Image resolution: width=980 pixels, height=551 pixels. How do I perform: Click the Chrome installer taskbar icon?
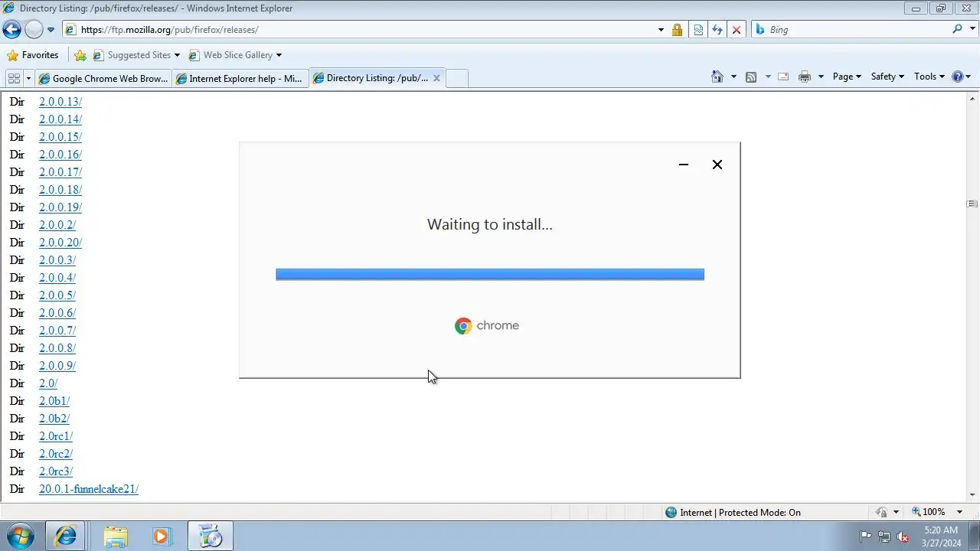210,536
